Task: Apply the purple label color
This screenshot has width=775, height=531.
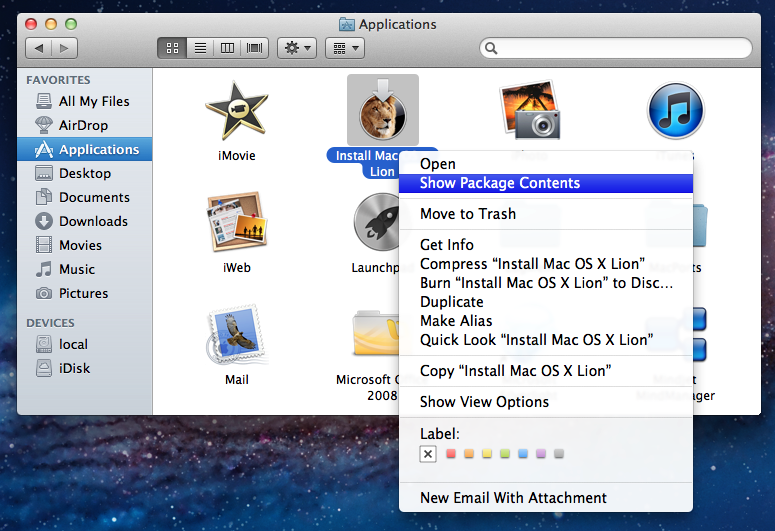Action: (x=541, y=453)
